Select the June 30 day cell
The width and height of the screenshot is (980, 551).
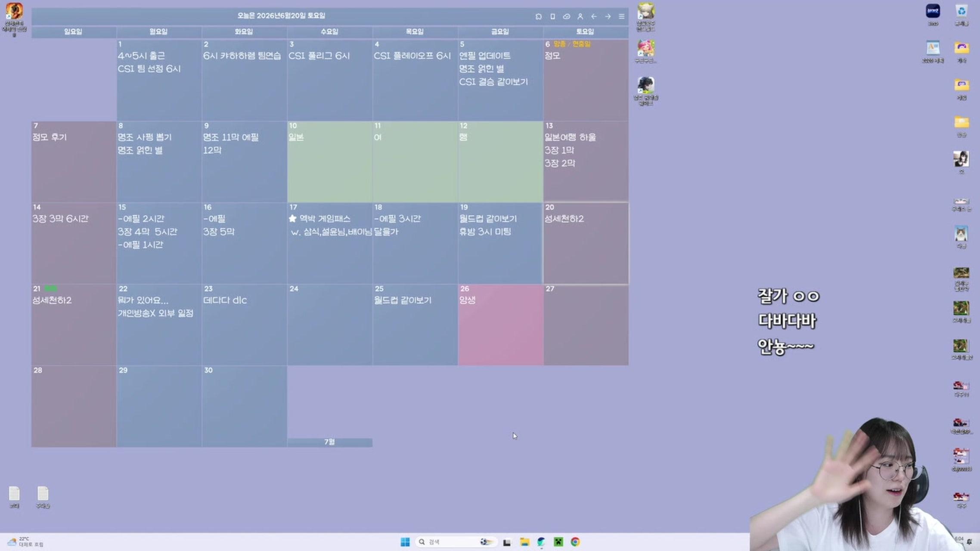coord(244,406)
